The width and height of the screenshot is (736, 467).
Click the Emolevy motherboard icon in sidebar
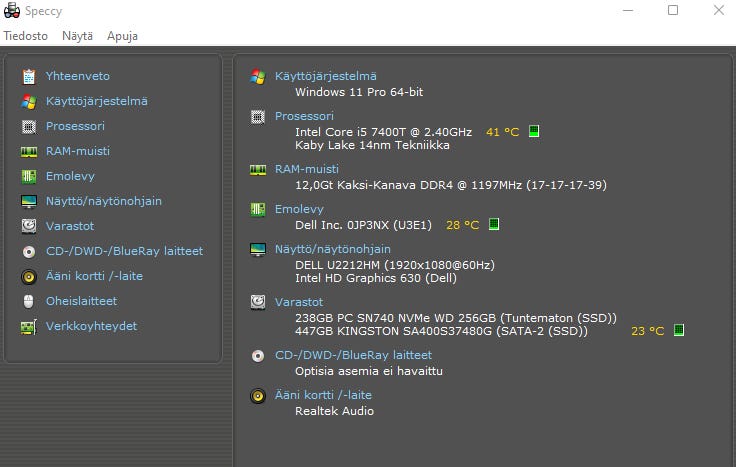pos(28,176)
